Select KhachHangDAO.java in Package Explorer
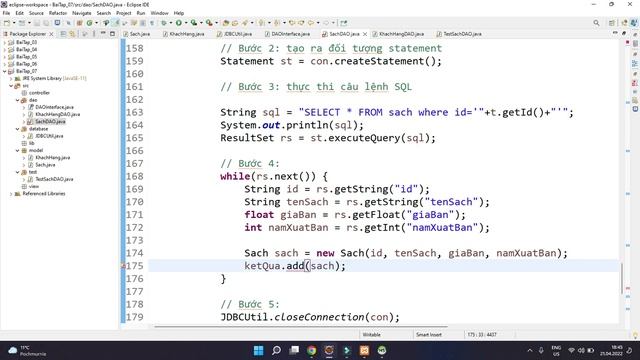Screen dimensions: 640x360 tap(58, 114)
